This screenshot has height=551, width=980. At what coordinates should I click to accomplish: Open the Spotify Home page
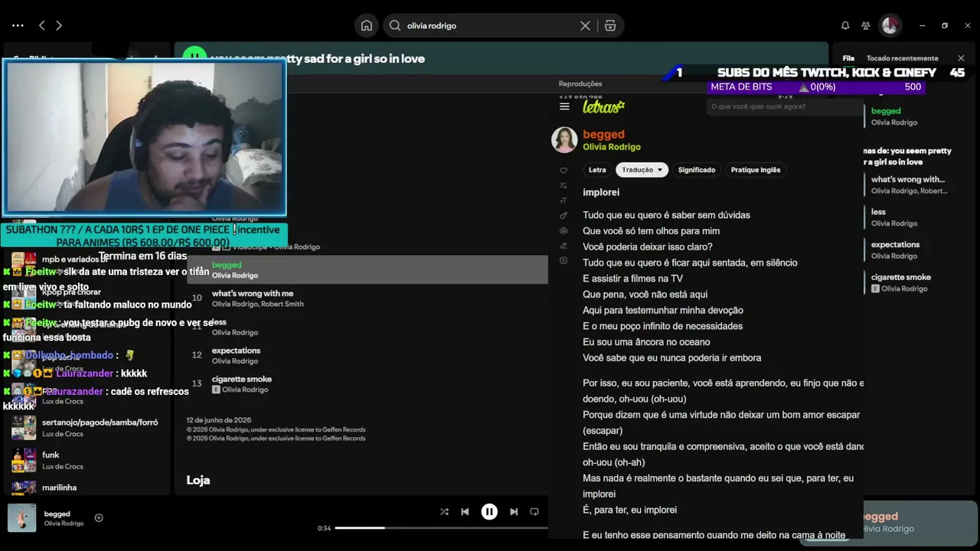pyautogui.click(x=367, y=25)
